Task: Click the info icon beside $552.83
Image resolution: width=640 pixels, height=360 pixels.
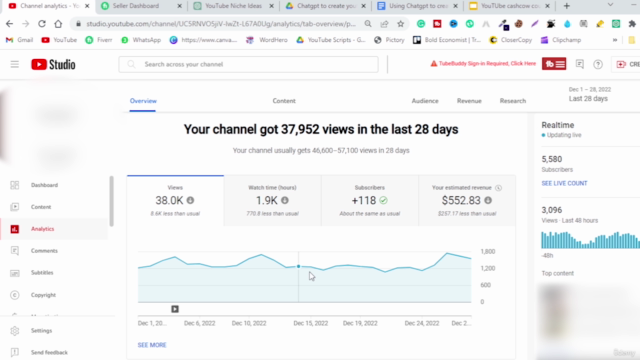Action: pos(488,200)
